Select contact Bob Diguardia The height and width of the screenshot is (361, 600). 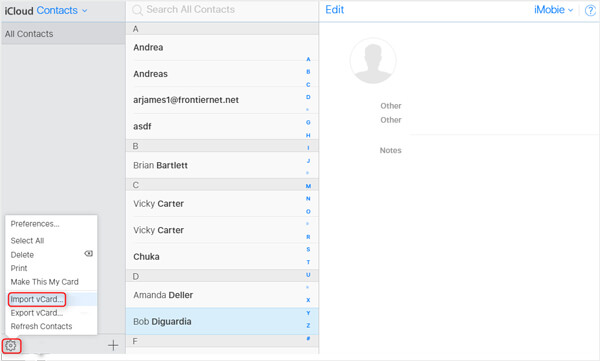(222, 322)
